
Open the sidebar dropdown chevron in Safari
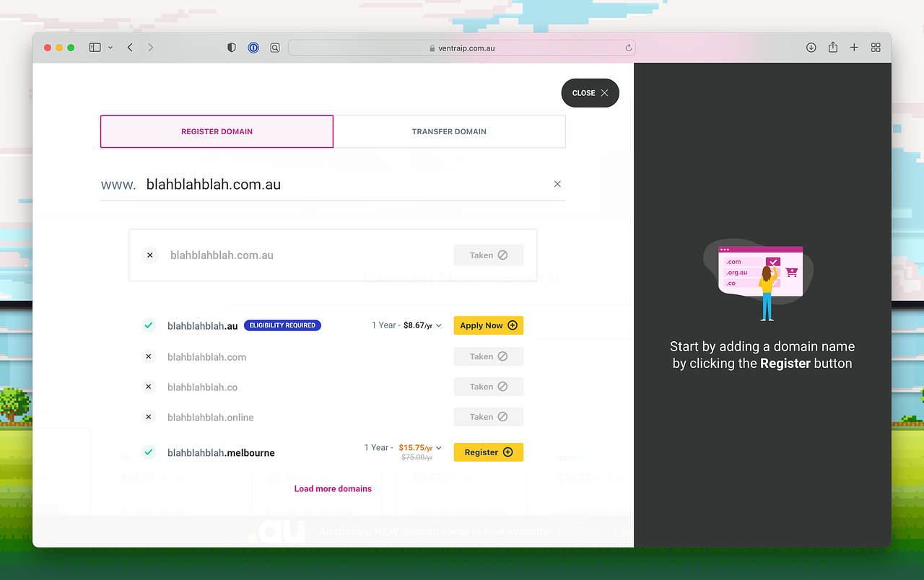(x=110, y=48)
